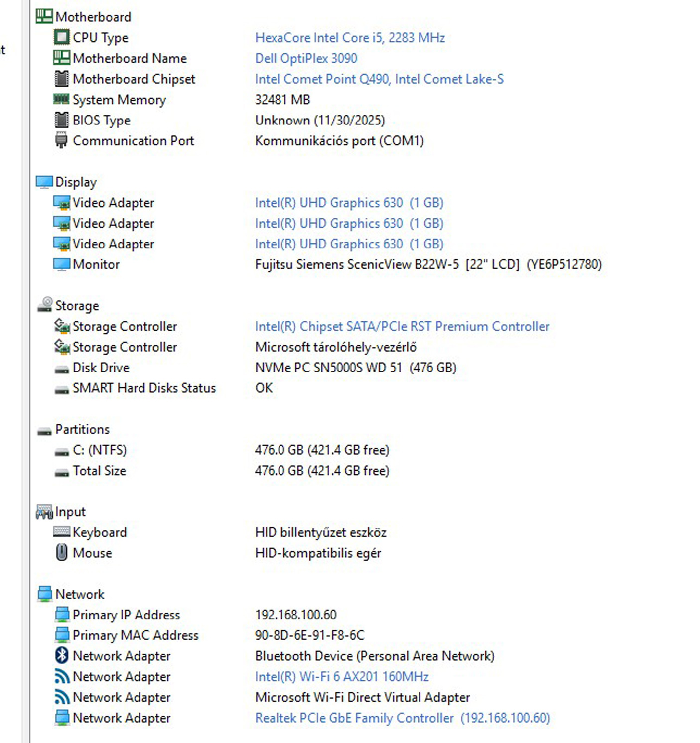The width and height of the screenshot is (700, 743).
Task: Open the Dell OptiPlex 3090 link
Action: [x=306, y=58]
